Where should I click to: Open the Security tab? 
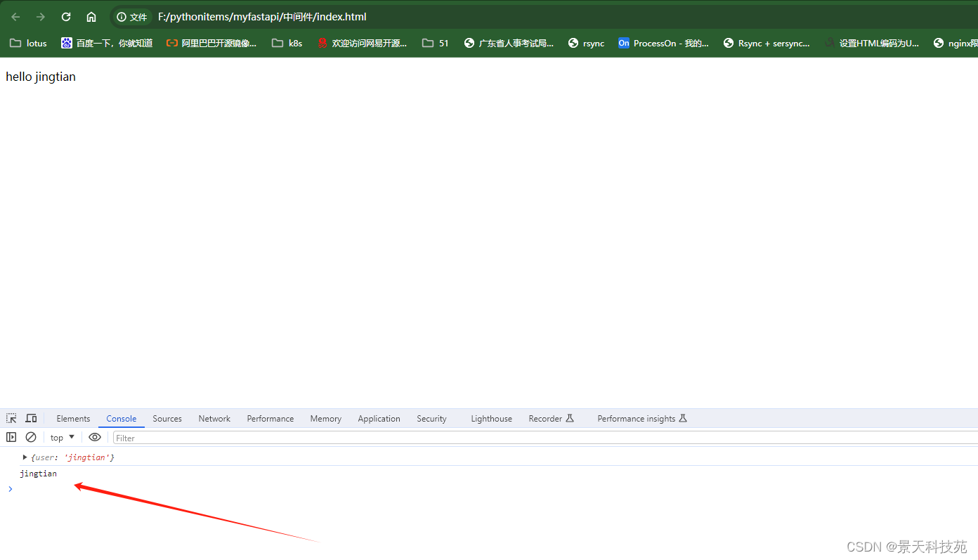point(431,419)
